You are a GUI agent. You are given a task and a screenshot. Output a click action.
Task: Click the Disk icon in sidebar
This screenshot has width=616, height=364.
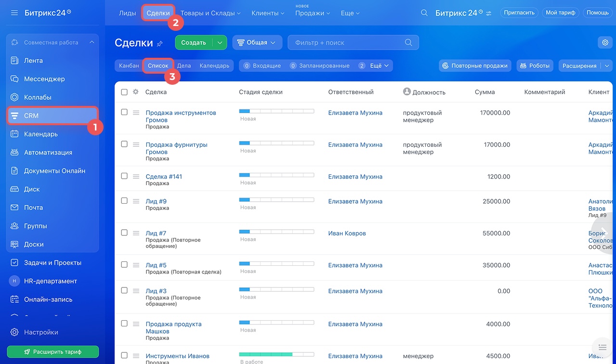point(14,189)
